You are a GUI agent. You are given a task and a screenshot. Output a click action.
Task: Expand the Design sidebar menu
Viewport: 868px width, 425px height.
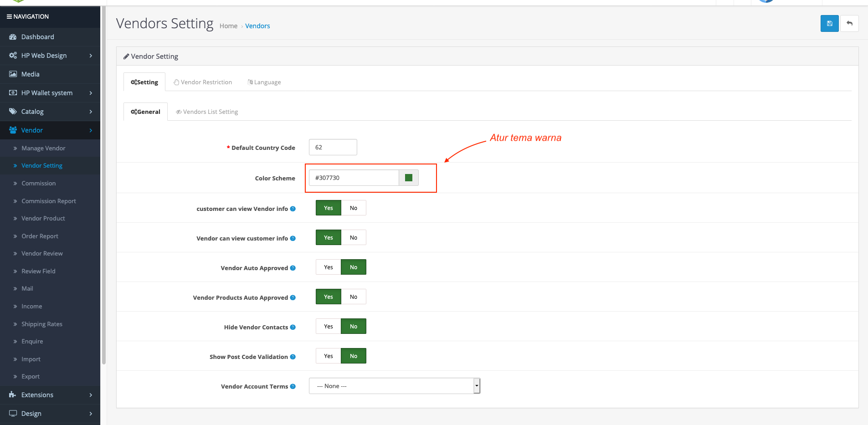click(x=50, y=414)
